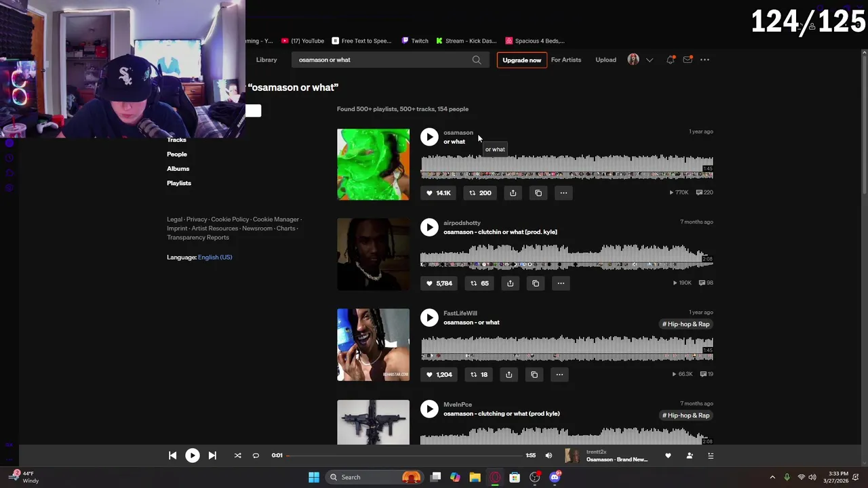Seek in the bottom player progress bar

(405, 455)
